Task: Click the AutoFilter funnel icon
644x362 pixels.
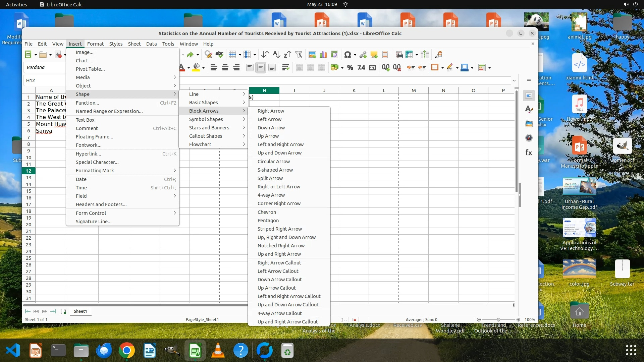Action: pyautogui.click(x=299, y=55)
